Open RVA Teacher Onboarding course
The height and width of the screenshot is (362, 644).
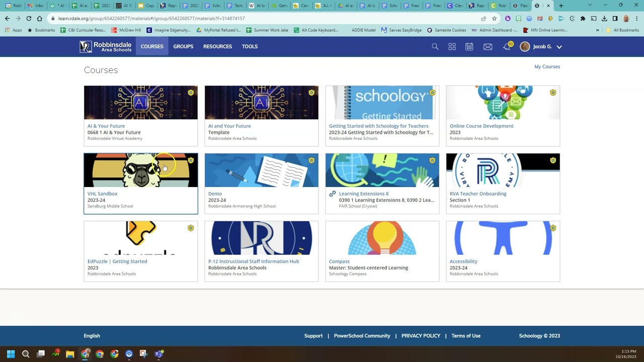pos(478,194)
